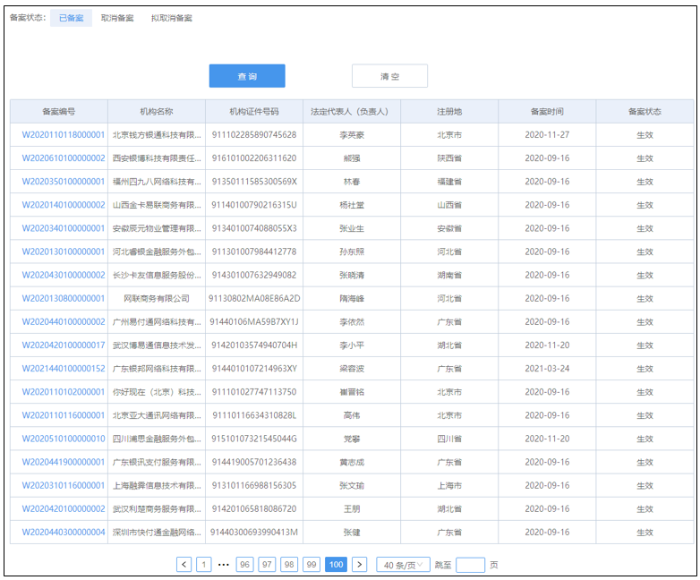Open record W2020610100000002
700x580 pixels.
(x=63, y=158)
